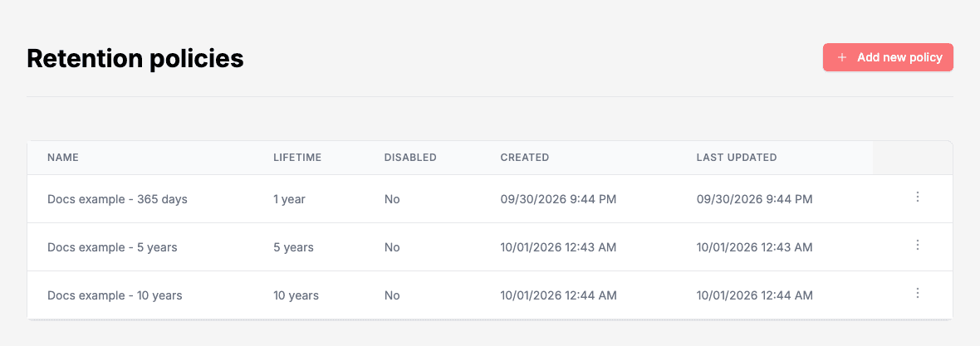Click last updated 10/01/2026 12:44 AM

click(x=755, y=295)
